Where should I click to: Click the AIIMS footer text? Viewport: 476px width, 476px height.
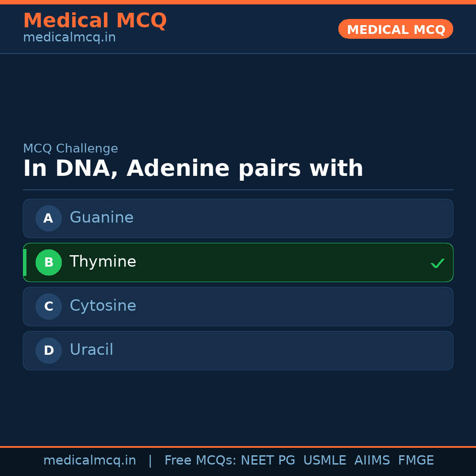click(x=372, y=461)
